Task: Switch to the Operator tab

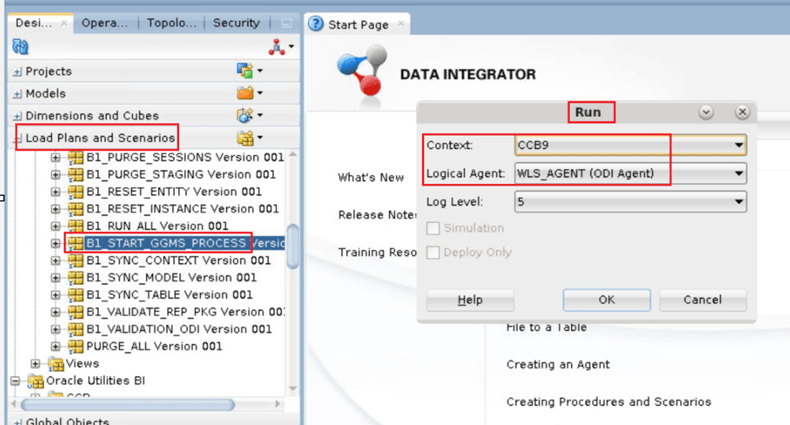Action: point(104,23)
